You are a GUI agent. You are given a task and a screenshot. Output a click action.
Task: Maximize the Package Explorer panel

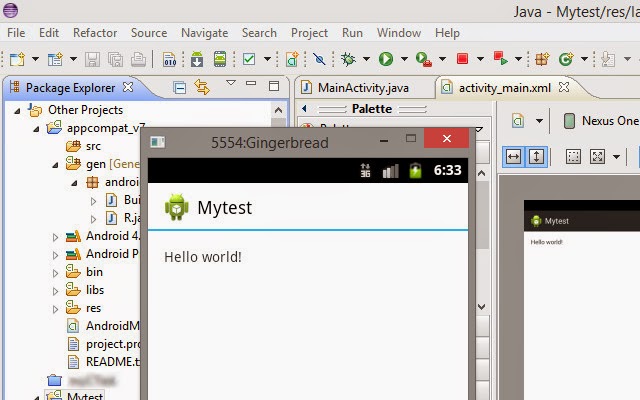coord(274,86)
